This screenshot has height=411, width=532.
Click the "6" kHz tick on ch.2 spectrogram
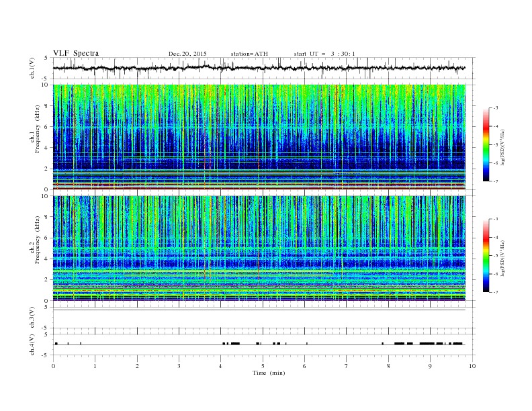tap(47, 238)
